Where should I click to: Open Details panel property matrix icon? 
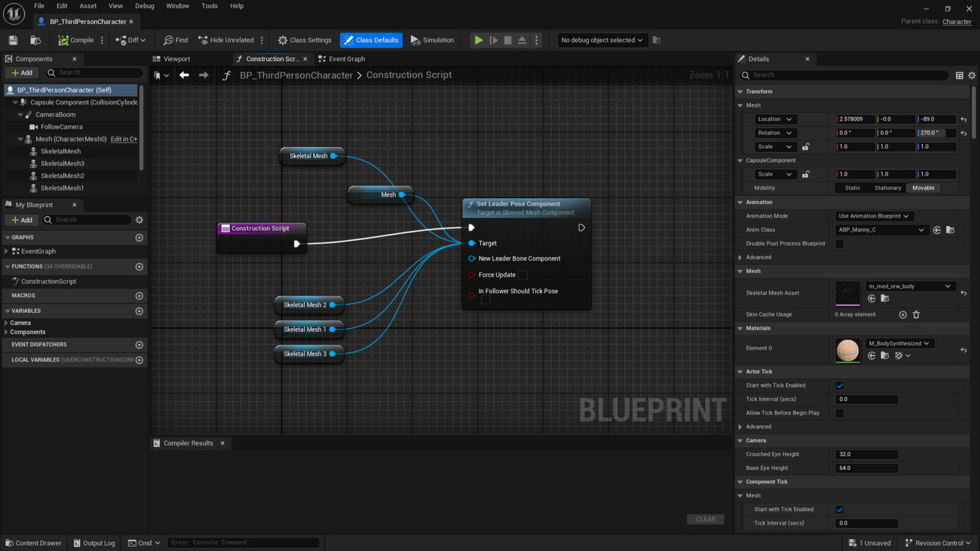(959, 75)
